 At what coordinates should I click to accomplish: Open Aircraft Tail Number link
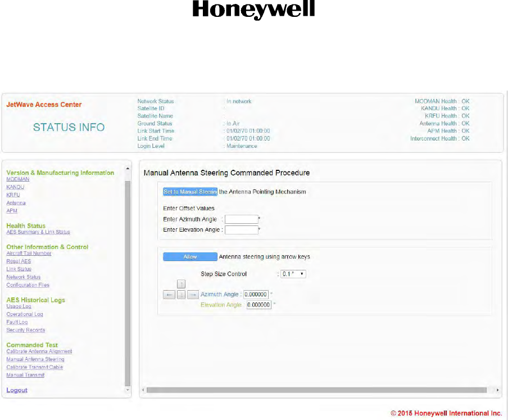[29, 254]
